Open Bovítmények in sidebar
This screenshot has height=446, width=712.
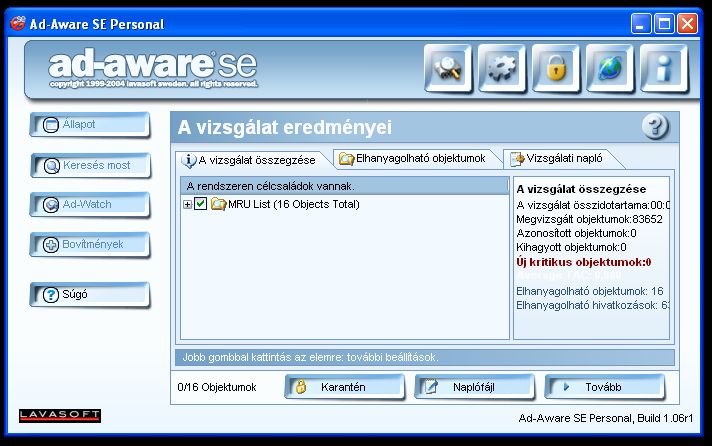point(90,244)
